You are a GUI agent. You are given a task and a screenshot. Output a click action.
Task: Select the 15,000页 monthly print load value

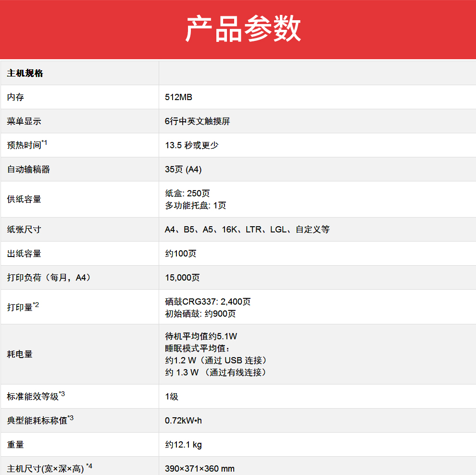coord(182,278)
